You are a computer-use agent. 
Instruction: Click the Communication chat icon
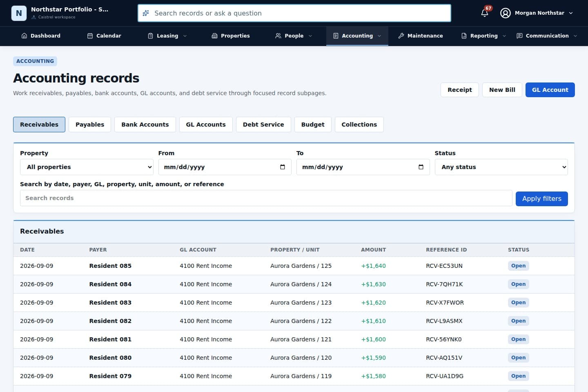click(519, 36)
